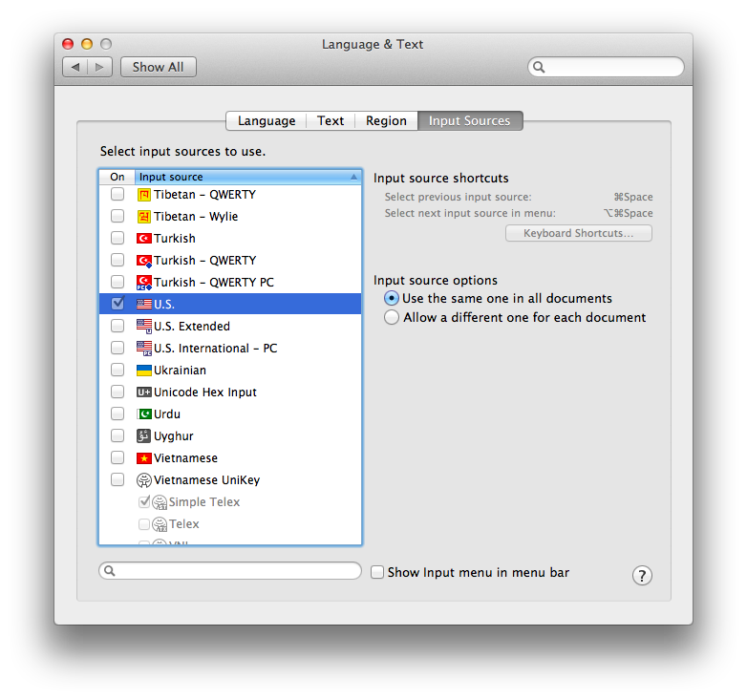Click the Urdu flag icon
Viewport: 747px width, 700px height.
coord(144,414)
